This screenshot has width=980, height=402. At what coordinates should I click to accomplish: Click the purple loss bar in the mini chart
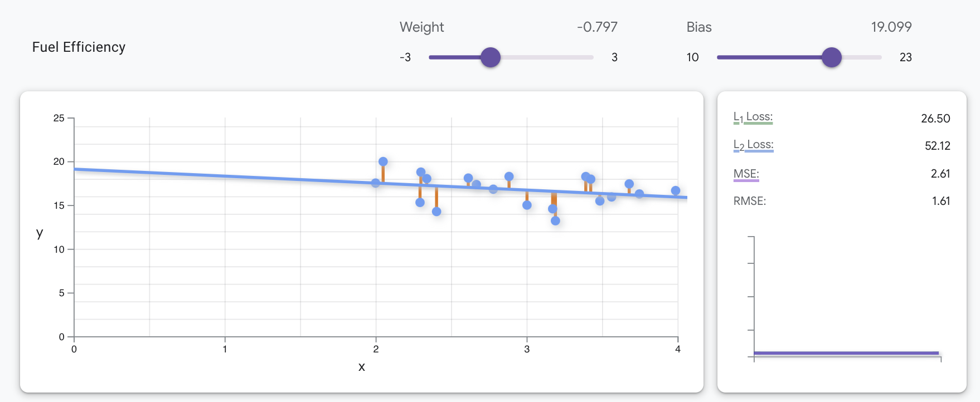point(846,353)
